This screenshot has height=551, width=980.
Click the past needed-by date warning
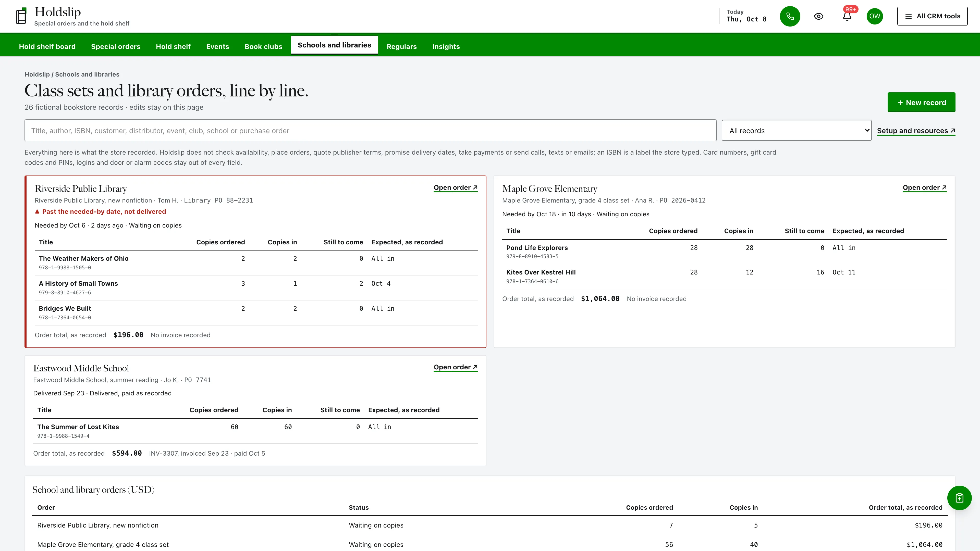coord(101,211)
